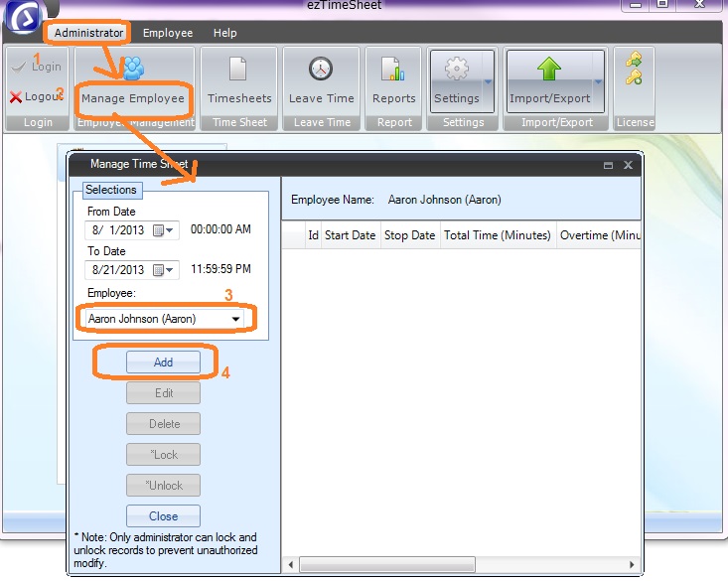Image resolution: width=728 pixels, height=581 pixels.
Task: Open the From Date calendar picker
Action: click(x=163, y=230)
